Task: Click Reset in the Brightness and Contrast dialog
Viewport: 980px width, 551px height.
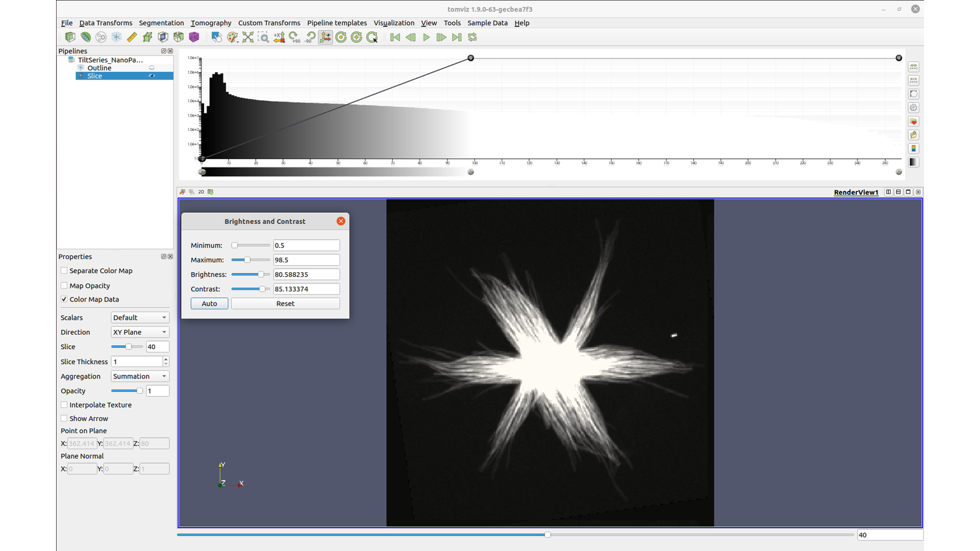Action: pyautogui.click(x=285, y=303)
